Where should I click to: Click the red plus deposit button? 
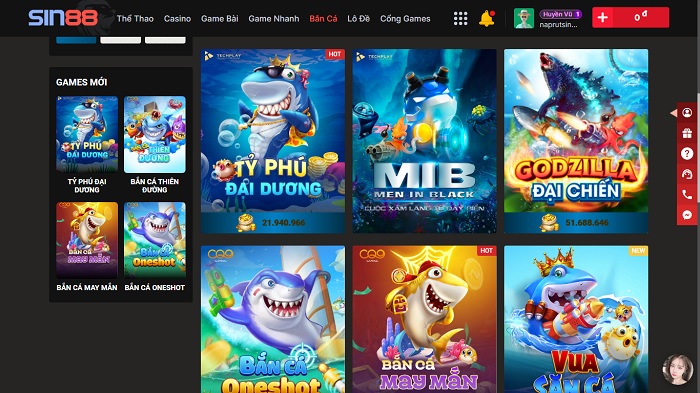click(x=602, y=17)
